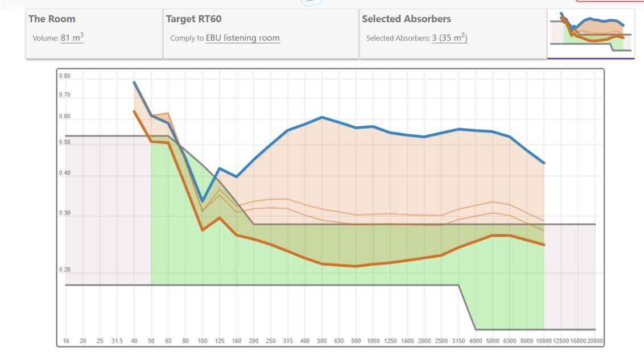Click thick orange curve start at 40 Hz
Viewport: 644px width, 359px height.
click(134, 112)
